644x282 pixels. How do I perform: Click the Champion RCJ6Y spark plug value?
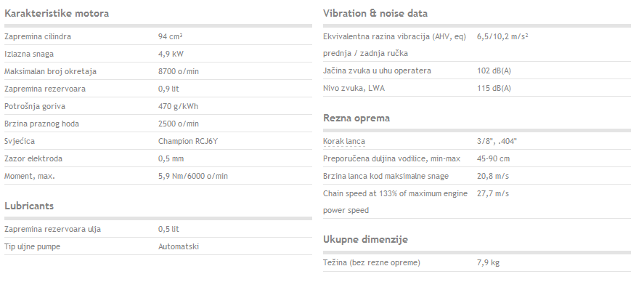pyautogui.click(x=188, y=142)
